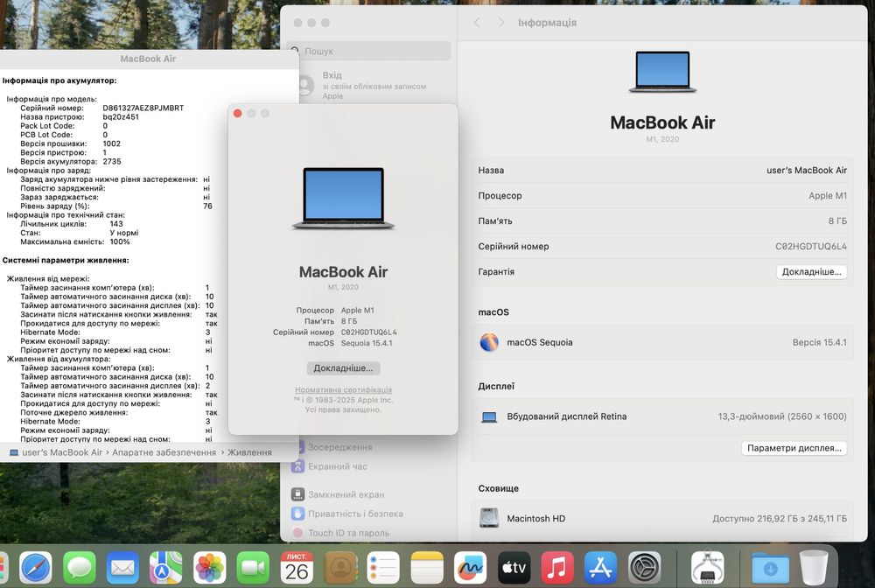Open Зосередження in the Settings sidebar
The height and width of the screenshot is (588, 875).
339,447
